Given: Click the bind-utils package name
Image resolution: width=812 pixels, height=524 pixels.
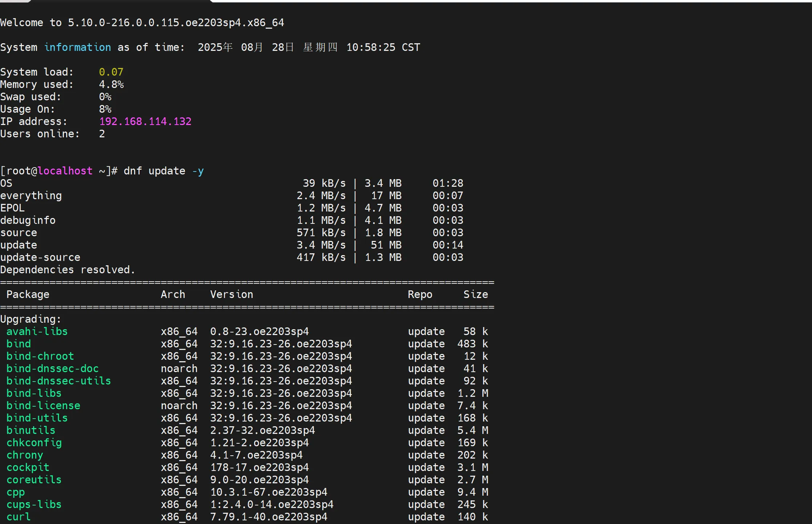Looking at the screenshot, I should tap(37, 418).
